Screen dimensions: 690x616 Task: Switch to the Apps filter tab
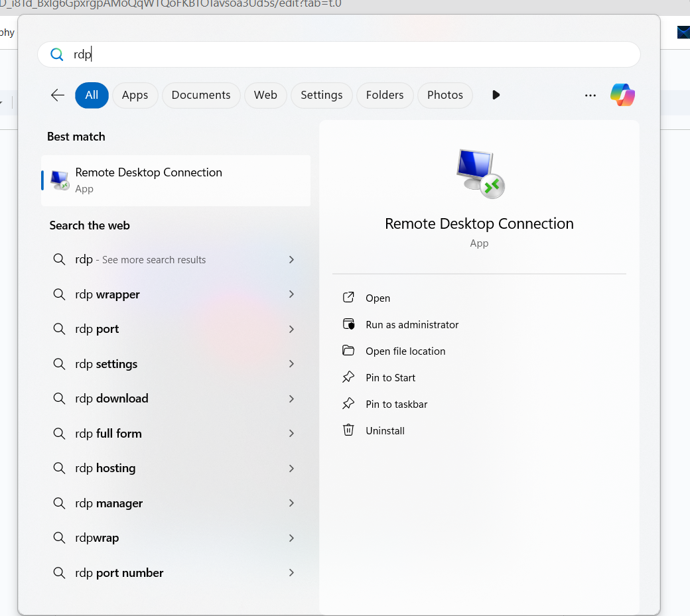(x=135, y=95)
